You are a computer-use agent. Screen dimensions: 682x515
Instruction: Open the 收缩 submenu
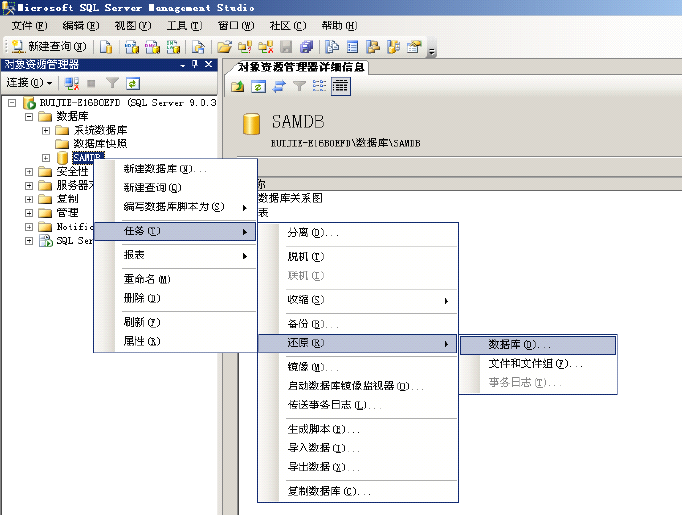[358, 300]
